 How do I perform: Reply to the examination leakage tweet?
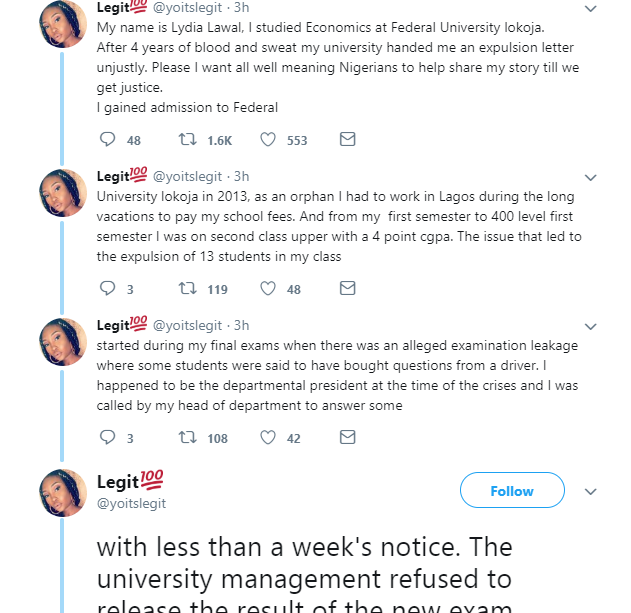(108, 438)
